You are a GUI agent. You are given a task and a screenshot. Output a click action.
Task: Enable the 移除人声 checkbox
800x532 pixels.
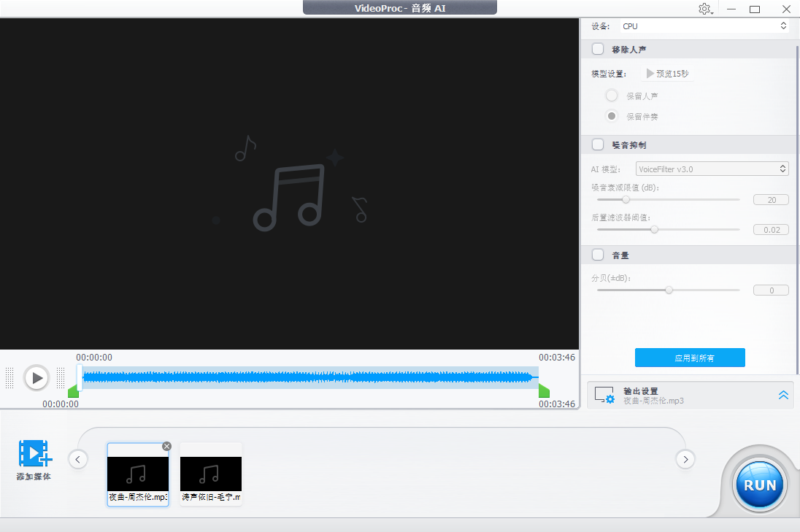click(x=598, y=49)
